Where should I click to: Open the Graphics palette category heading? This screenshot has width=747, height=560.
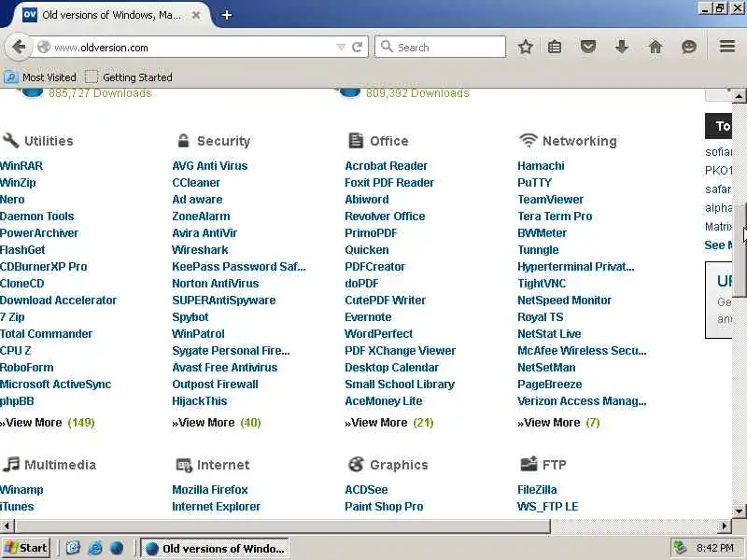[388, 465]
